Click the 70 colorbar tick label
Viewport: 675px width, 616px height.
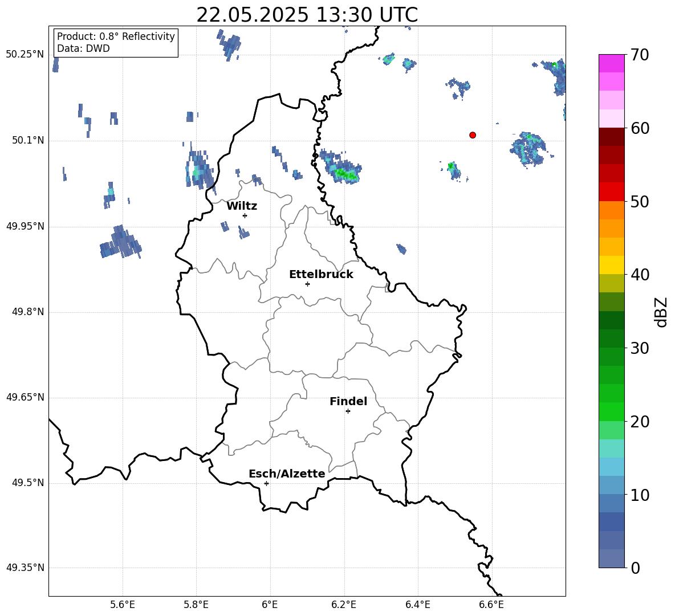[640, 55]
